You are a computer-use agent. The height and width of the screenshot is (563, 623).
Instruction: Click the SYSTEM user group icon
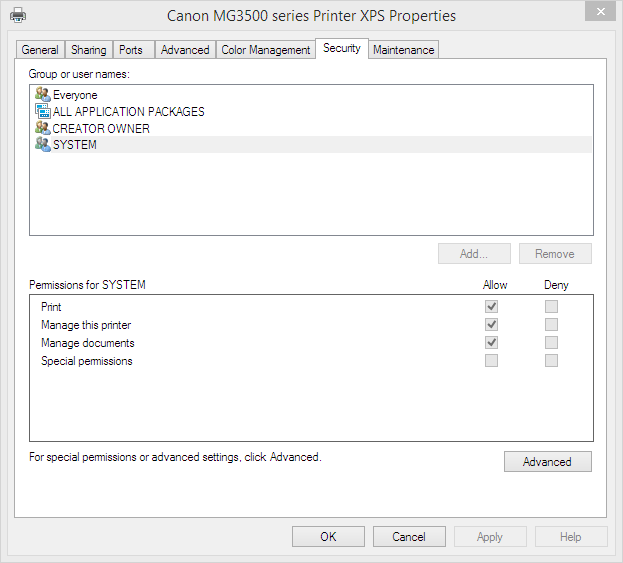(42, 145)
